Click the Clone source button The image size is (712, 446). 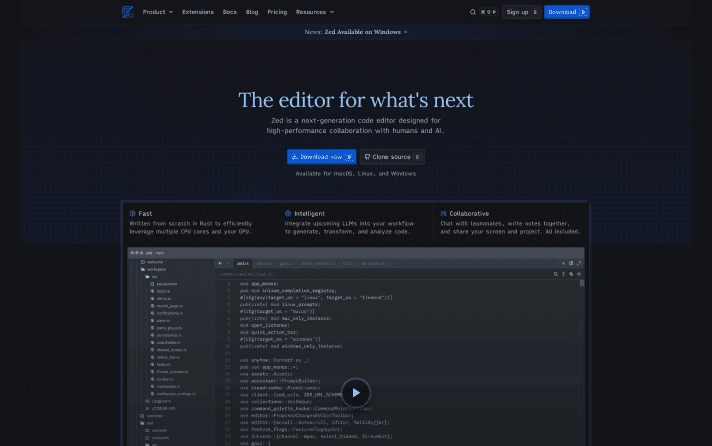coord(392,157)
